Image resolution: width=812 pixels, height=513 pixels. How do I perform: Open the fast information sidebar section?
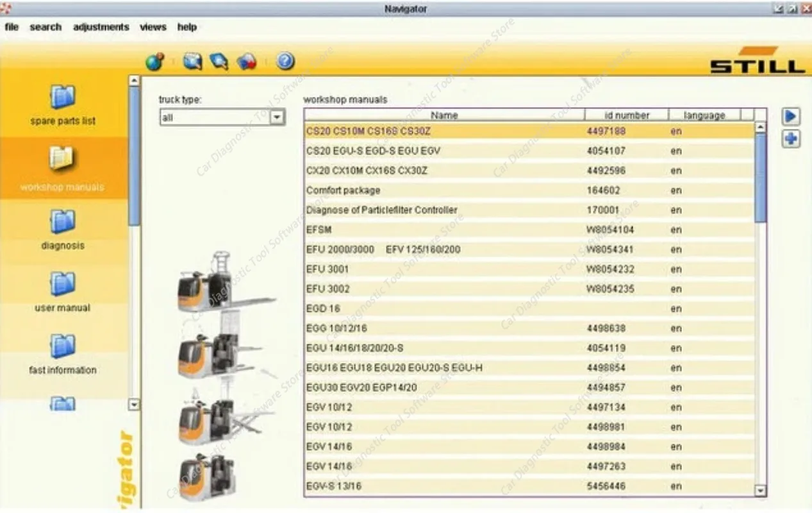tap(63, 354)
